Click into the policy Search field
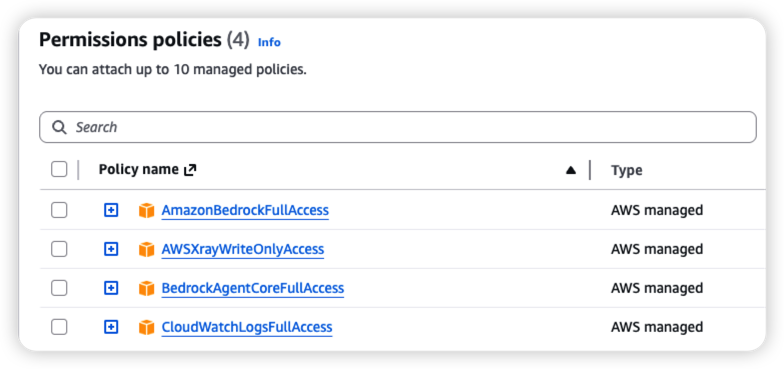The height and width of the screenshot is (369, 784). click(x=398, y=127)
